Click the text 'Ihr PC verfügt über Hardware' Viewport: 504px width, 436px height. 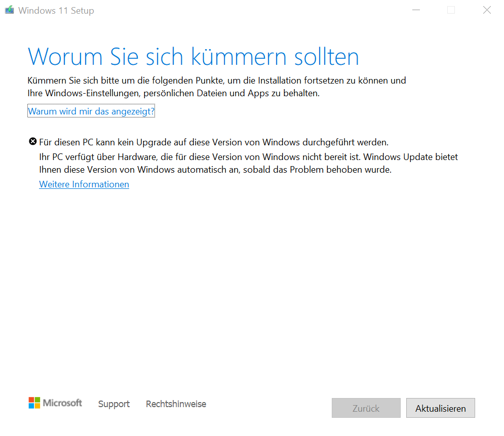point(98,157)
